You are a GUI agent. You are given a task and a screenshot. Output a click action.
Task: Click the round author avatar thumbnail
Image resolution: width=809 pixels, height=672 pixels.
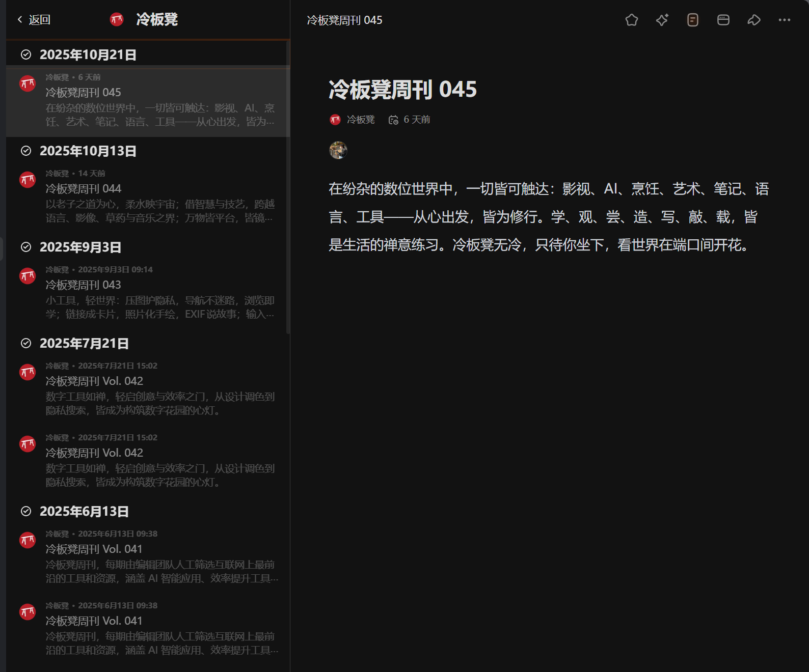(338, 150)
